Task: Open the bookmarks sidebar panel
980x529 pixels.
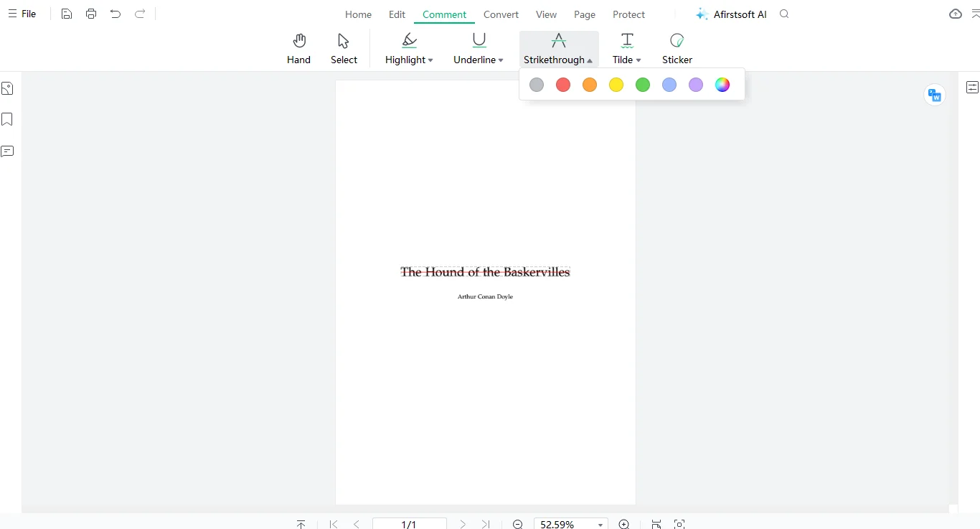Action: 7,119
